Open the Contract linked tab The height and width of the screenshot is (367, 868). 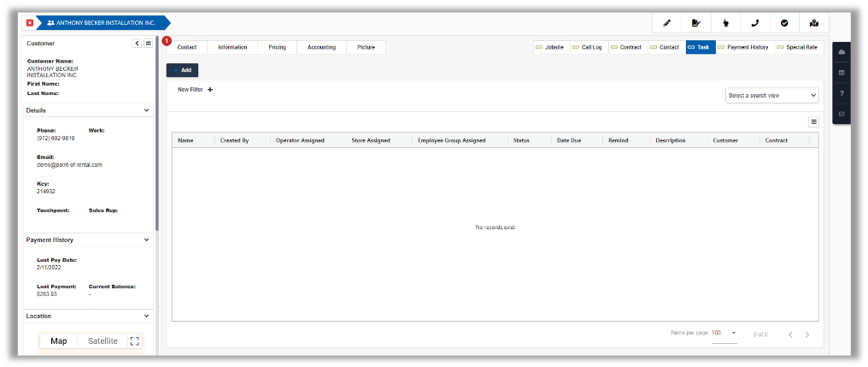628,48
